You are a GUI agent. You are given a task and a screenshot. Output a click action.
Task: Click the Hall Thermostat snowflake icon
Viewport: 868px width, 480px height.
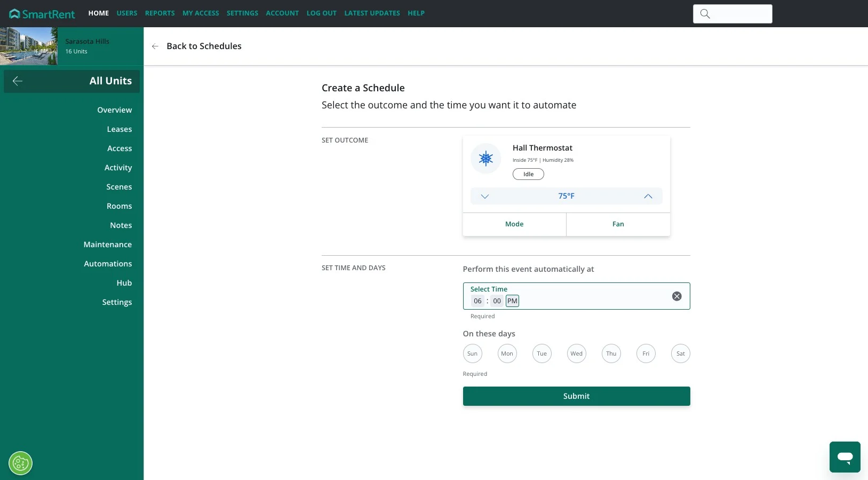[x=485, y=159]
